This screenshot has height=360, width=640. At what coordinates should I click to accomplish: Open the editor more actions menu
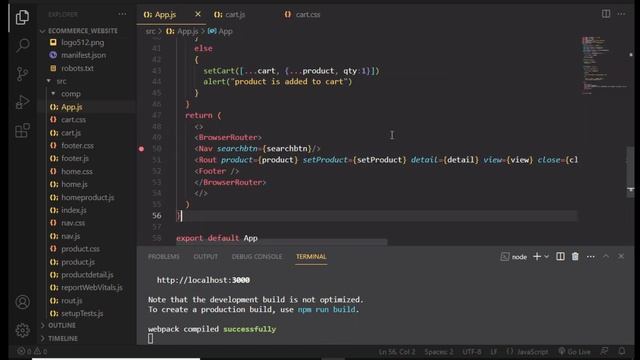[622, 14]
